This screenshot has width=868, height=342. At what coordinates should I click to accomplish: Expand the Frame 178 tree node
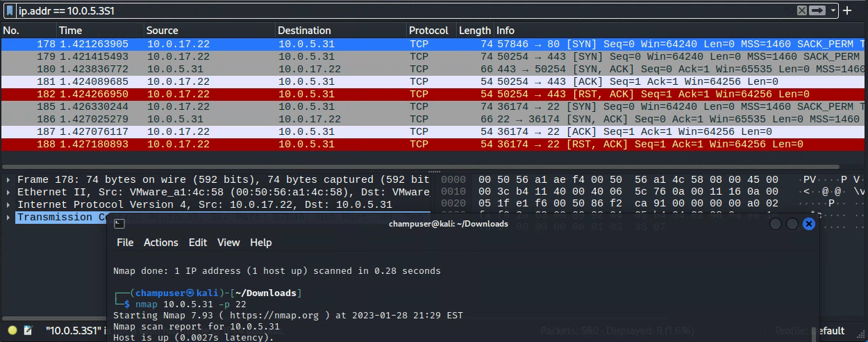8,180
